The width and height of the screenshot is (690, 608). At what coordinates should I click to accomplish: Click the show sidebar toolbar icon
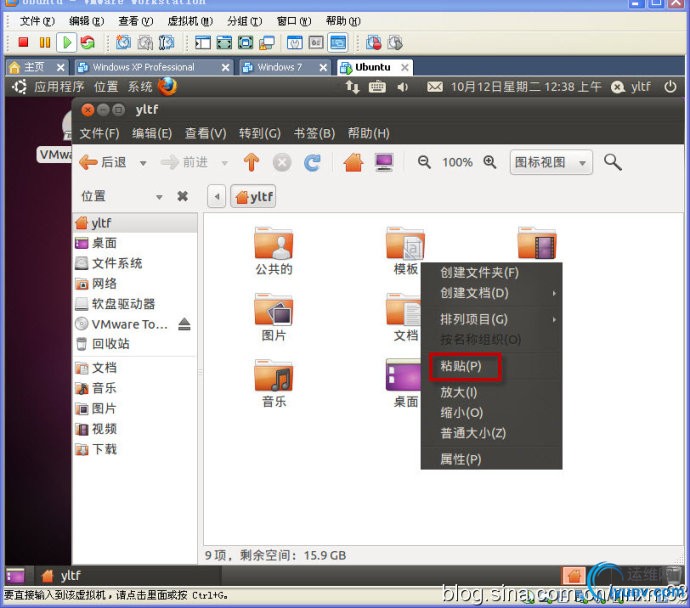(x=203, y=43)
